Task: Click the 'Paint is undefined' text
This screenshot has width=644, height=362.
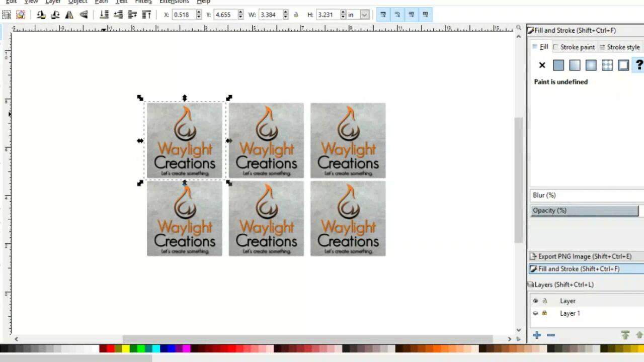Action: pyautogui.click(x=560, y=82)
